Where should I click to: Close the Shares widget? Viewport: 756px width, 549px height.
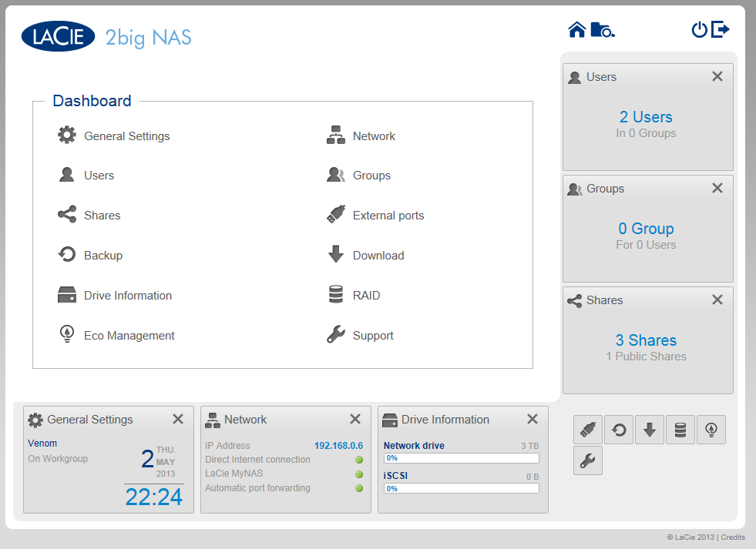coord(717,300)
